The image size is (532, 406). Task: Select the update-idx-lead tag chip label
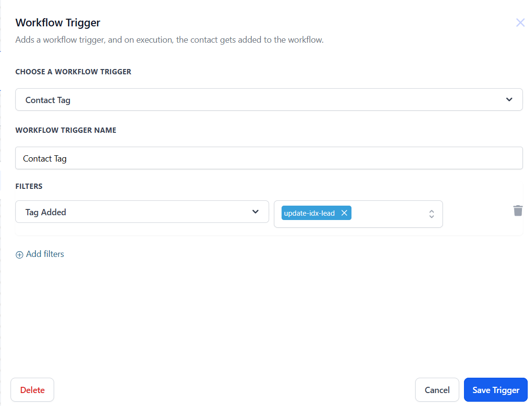click(x=309, y=213)
